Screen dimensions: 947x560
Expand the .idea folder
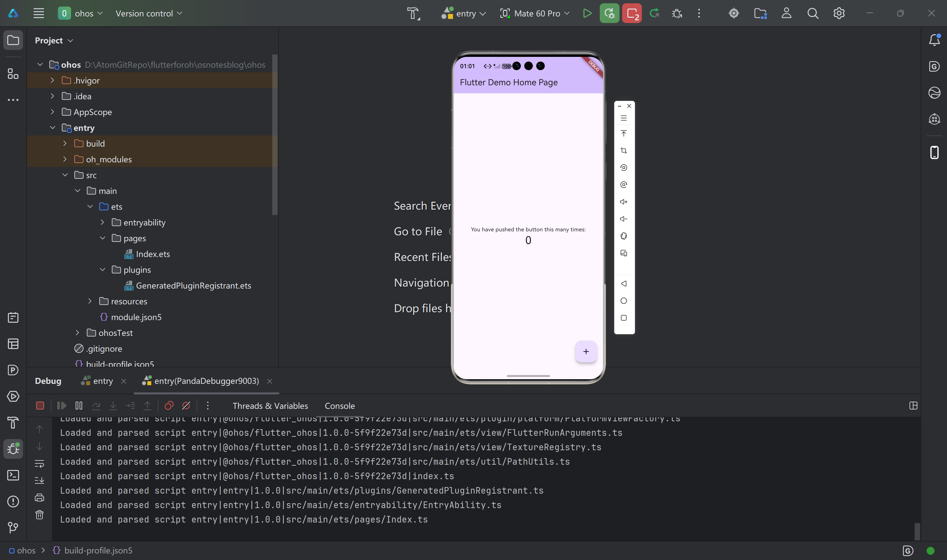click(53, 96)
